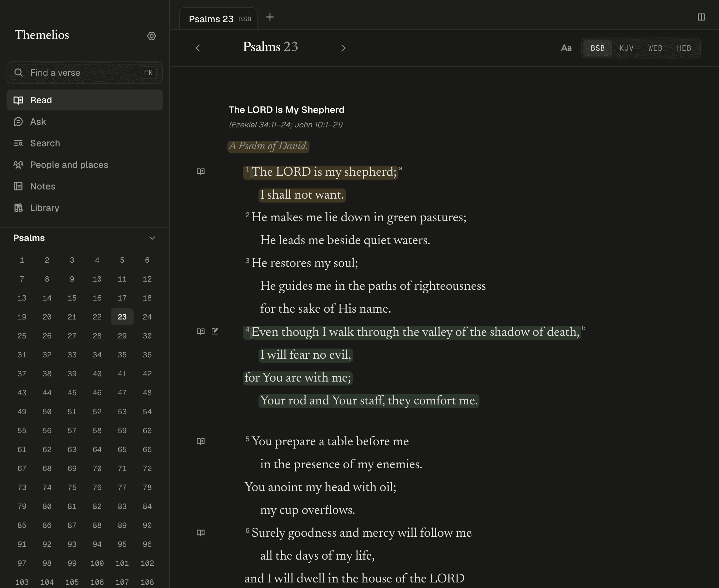Click the search magnifier icon in Find a verse
The height and width of the screenshot is (588, 719).
tap(19, 73)
